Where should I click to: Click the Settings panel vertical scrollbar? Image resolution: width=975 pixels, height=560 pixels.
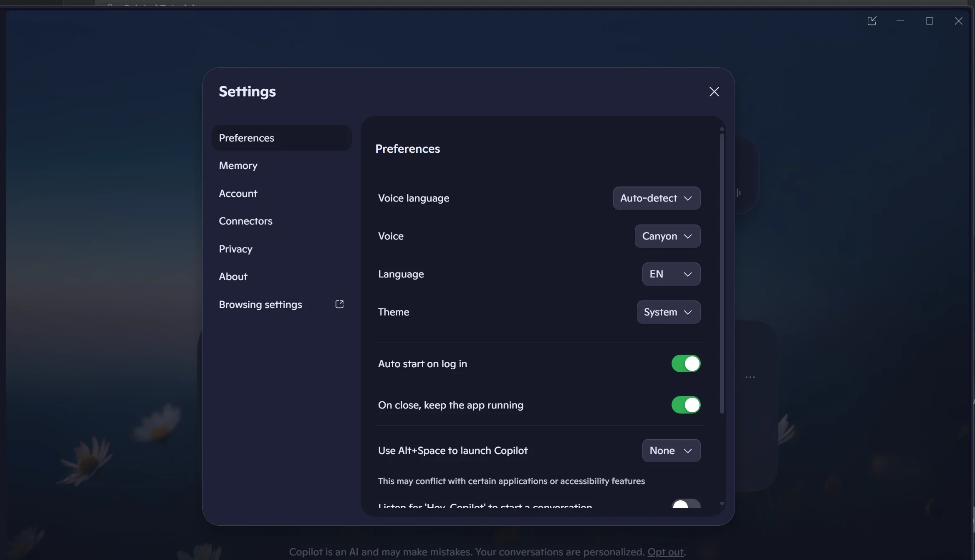coord(722,273)
